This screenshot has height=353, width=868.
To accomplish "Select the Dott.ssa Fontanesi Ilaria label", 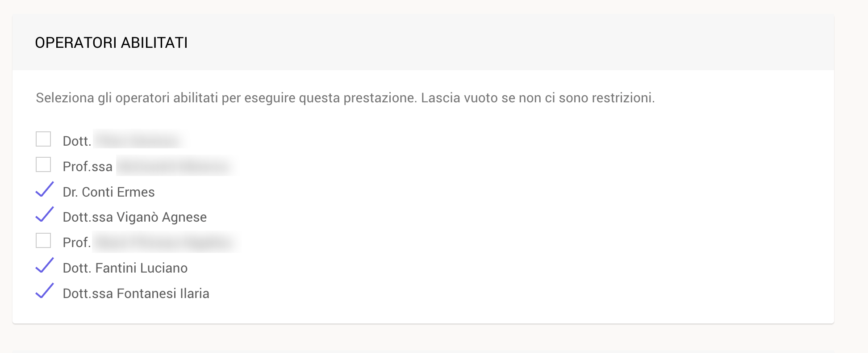I will tap(136, 294).
